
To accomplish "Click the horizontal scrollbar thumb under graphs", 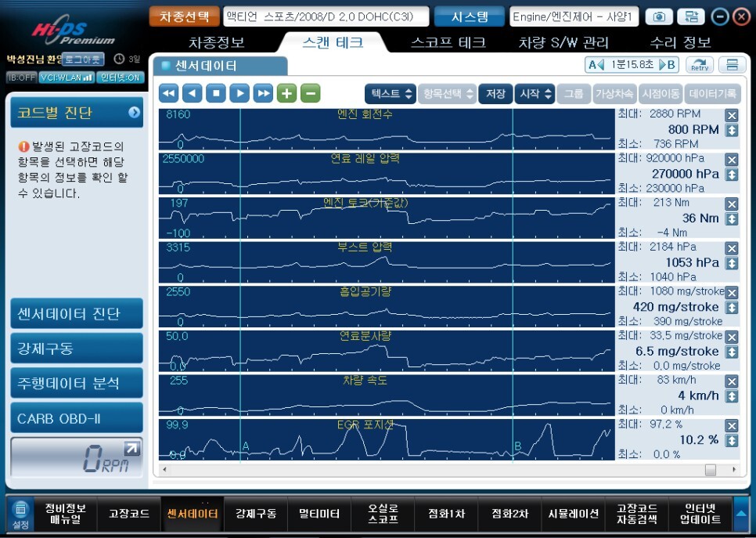I will (710, 470).
